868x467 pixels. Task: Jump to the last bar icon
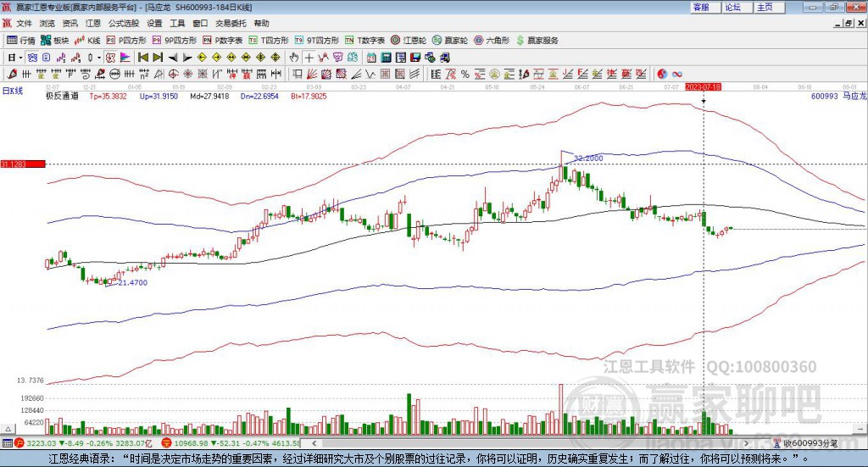[158, 58]
